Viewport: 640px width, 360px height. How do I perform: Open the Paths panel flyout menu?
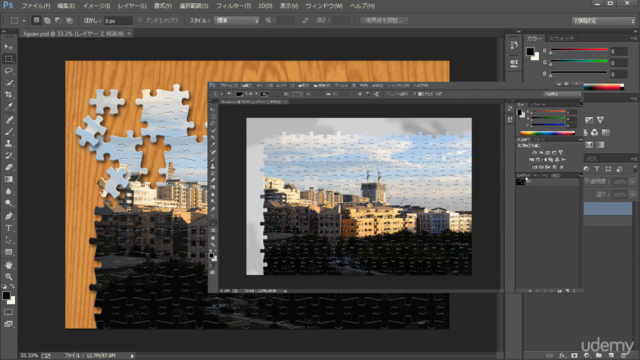pyautogui.click(x=634, y=158)
